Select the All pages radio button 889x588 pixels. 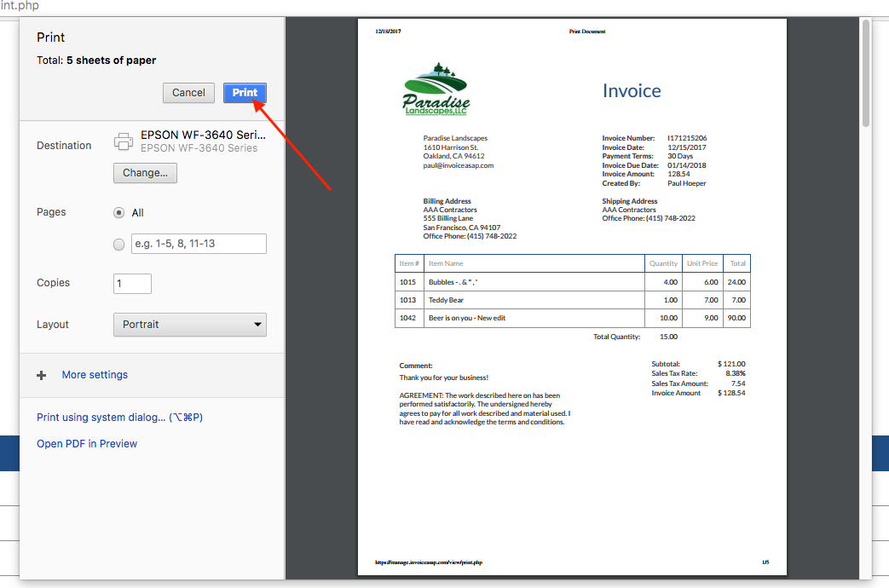pos(119,213)
